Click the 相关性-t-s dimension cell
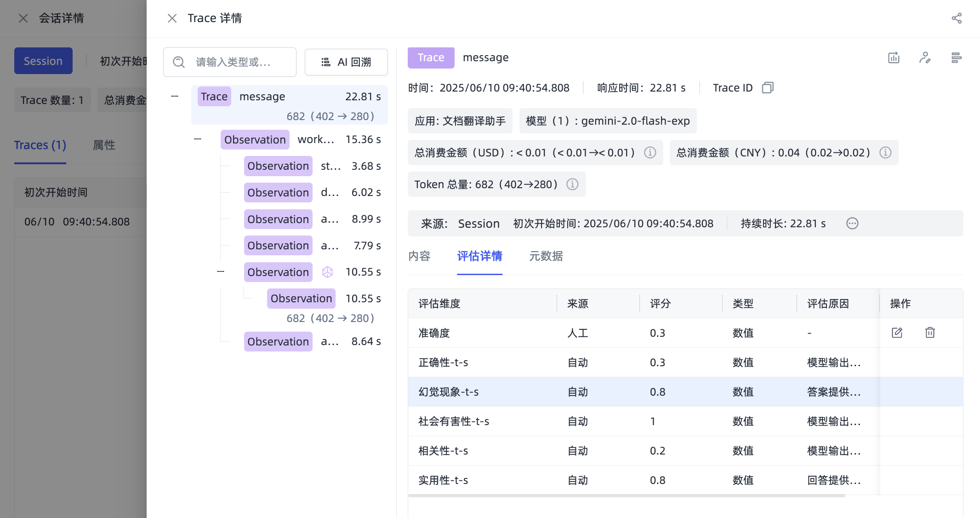980x518 pixels. coord(443,451)
